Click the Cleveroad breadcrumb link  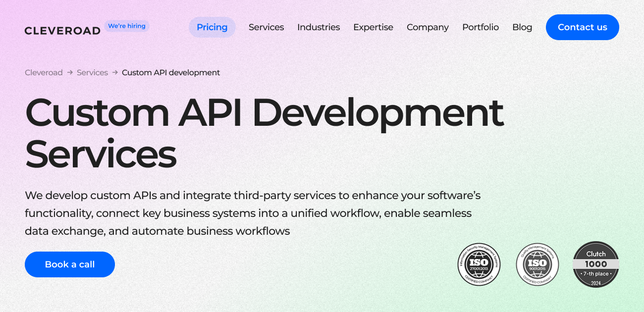pyautogui.click(x=44, y=72)
